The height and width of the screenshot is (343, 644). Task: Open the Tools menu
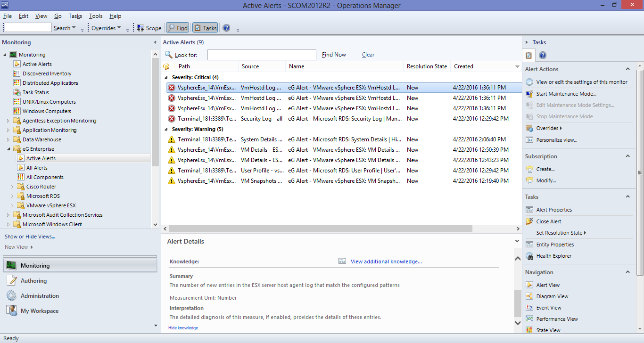[96, 16]
